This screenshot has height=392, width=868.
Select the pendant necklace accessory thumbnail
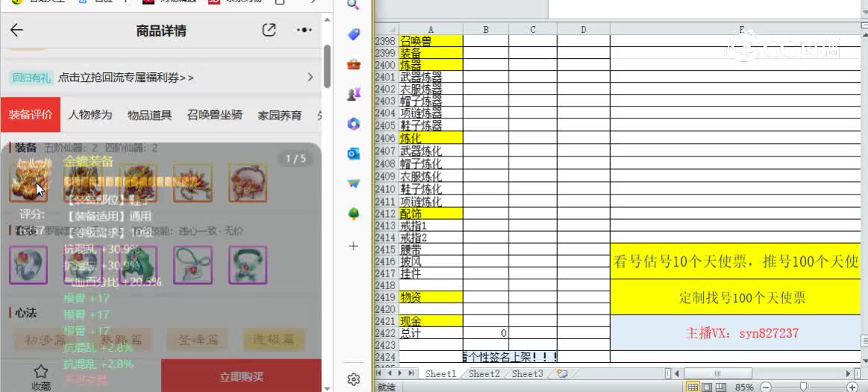[x=192, y=265]
